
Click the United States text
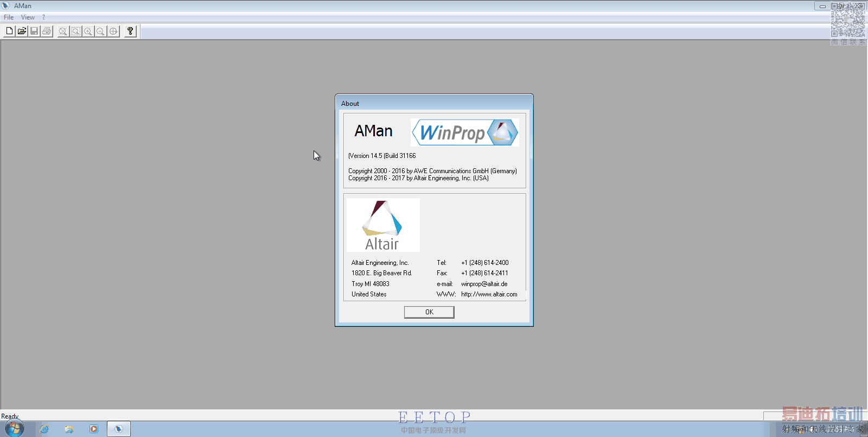point(369,294)
